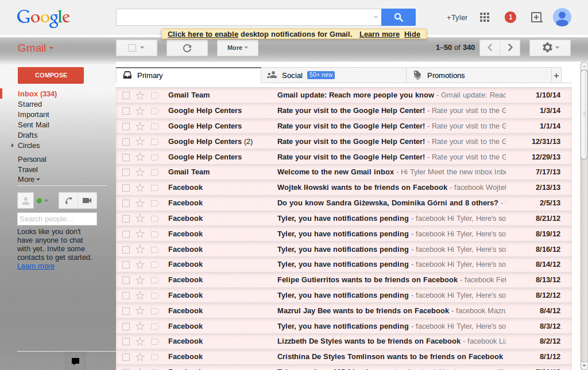Focus the Gmail search input field

(246, 17)
